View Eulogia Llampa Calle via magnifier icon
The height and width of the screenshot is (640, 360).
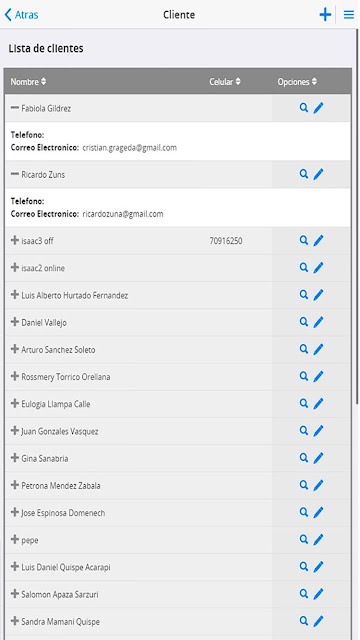pos(303,403)
